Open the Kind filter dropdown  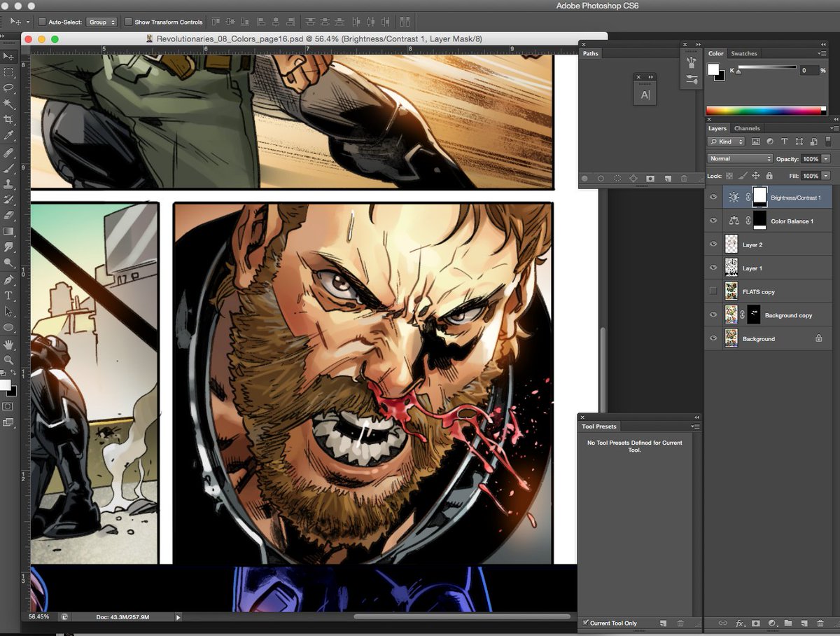click(727, 141)
